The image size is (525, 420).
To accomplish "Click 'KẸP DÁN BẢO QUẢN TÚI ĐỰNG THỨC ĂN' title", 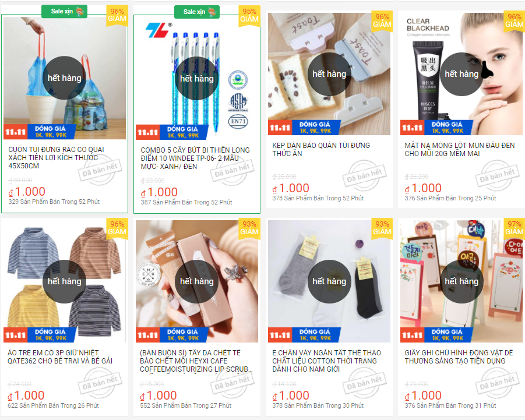I will click(321, 150).
